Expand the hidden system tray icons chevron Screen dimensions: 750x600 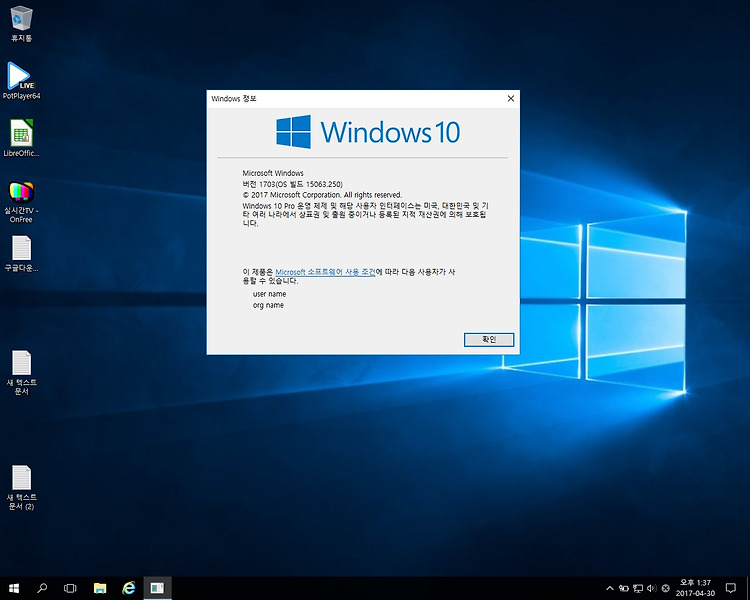(x=610, y=588)
